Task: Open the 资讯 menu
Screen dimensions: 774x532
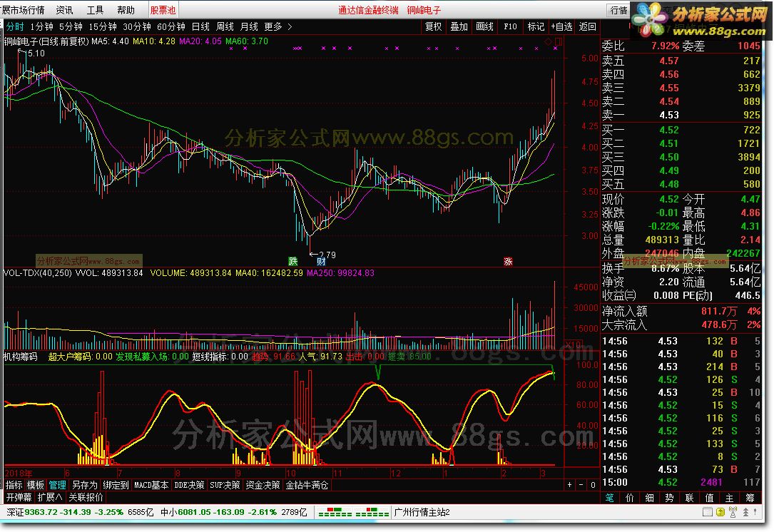Action: pyautogui.click(x=64, y=10)
